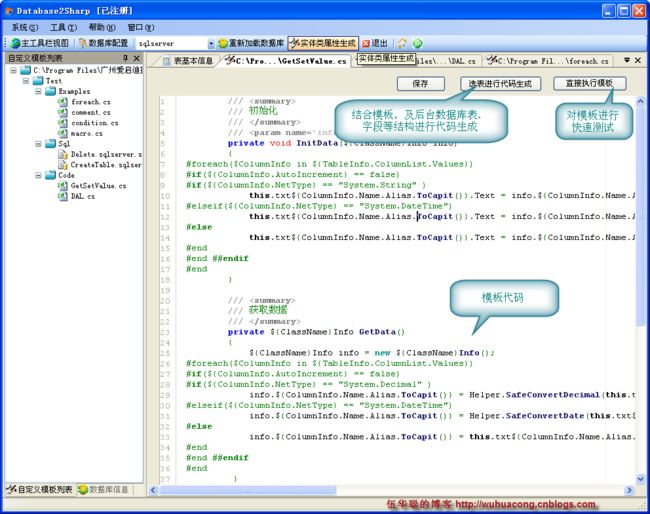The width and height of the screenshot is (650, 514).
Task: Click the 选表进行代码生成 button
Action: [x=501, y=83]
